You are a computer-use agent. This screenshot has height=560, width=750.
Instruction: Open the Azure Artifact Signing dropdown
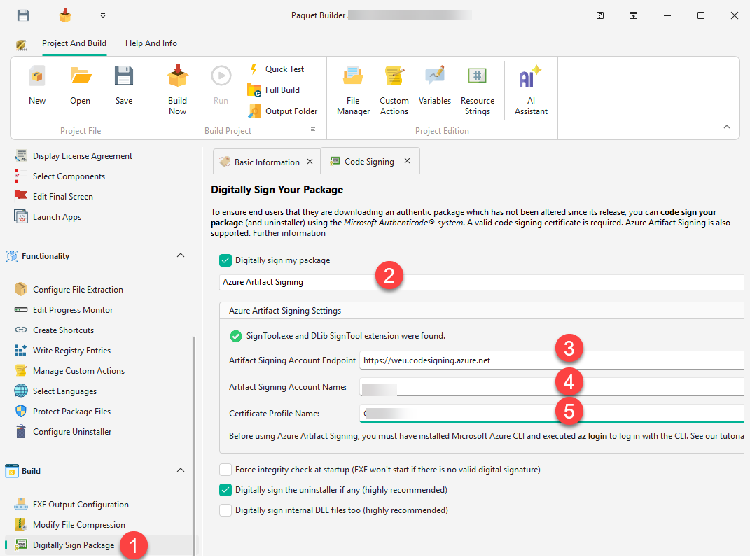click(490, 282)
